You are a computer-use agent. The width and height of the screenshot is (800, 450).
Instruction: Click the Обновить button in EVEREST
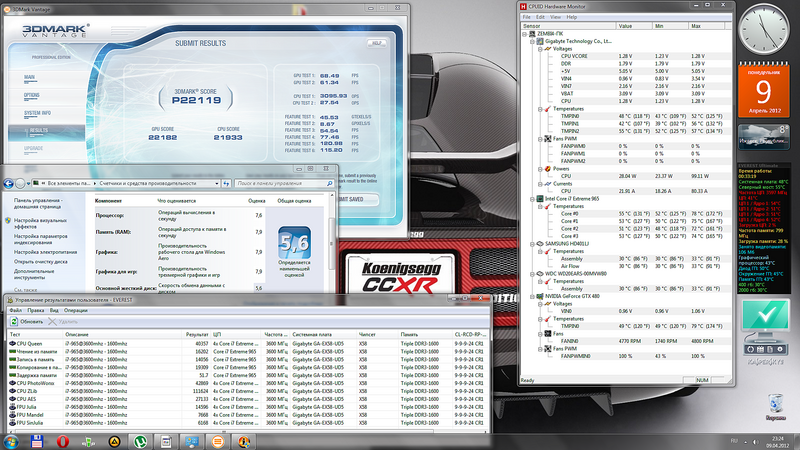coord(27,321)
